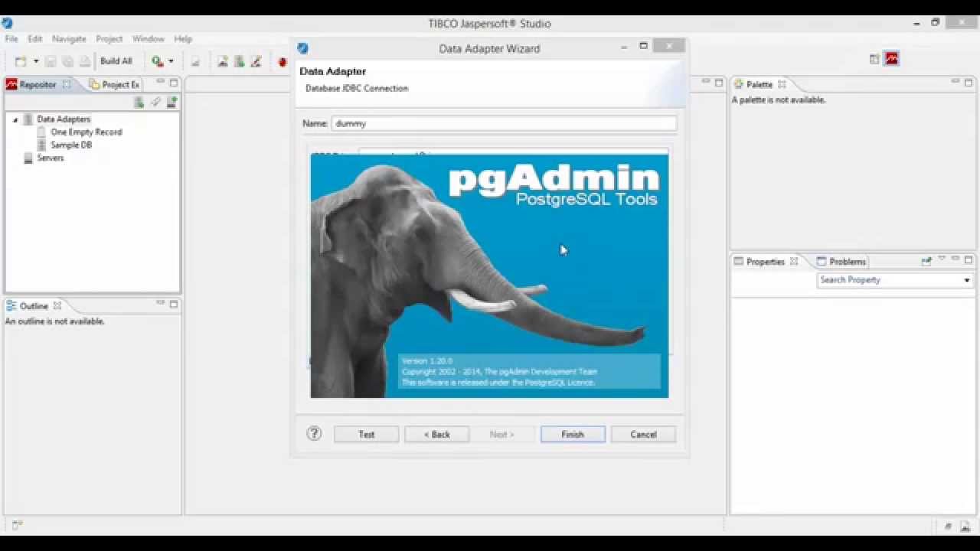Click the Save All toolbar icon
The height and width of the screenshot is (551, 980).
coord(67,61)
